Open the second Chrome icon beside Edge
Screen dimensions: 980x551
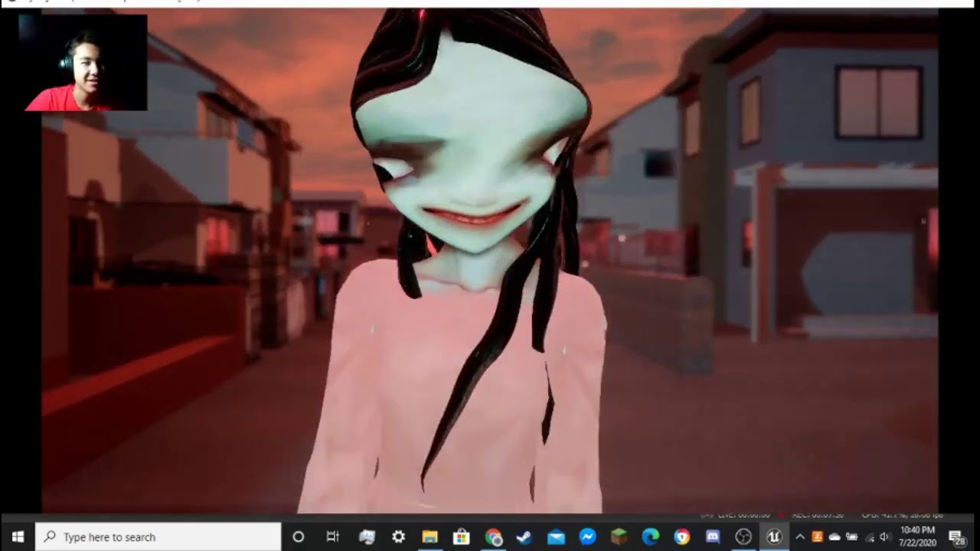[681, 537]
